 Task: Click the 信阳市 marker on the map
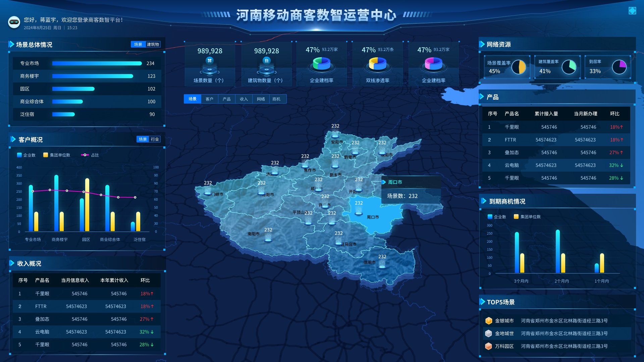point(382,265)
